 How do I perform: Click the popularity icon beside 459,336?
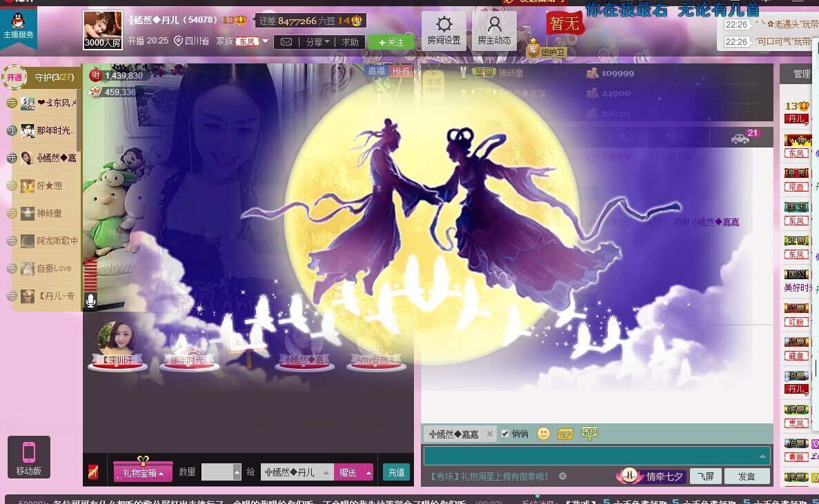(x=95, y=92)
